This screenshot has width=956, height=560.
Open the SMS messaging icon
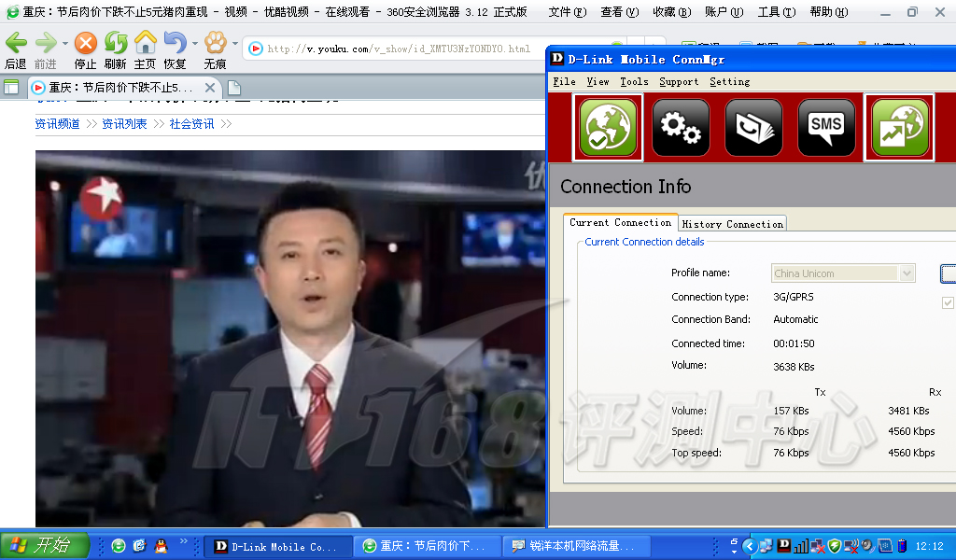coord(826,128)
